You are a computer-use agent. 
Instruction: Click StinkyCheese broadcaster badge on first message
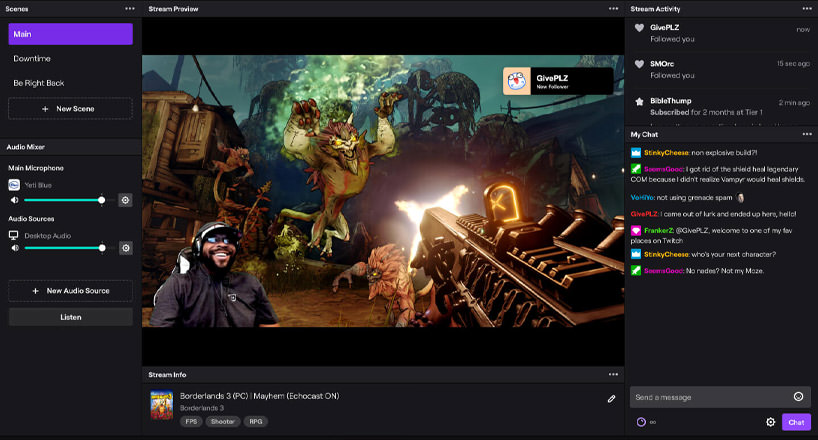(635, 152)
